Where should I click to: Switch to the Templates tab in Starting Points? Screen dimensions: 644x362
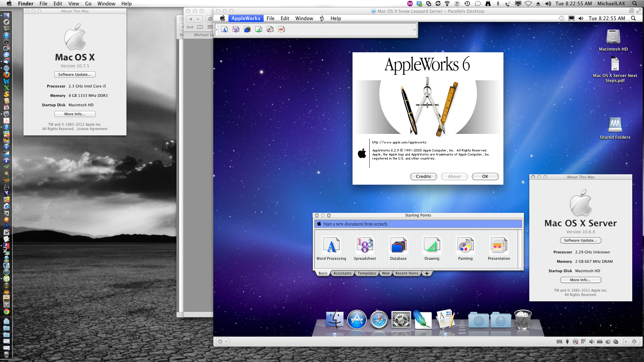(367, 273)
